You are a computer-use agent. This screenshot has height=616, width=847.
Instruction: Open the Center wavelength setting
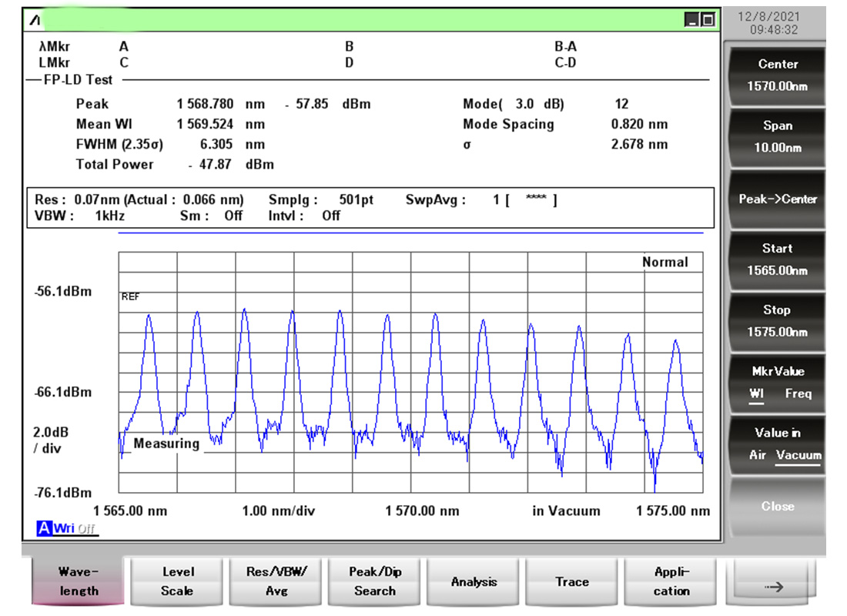coord(777,75)
